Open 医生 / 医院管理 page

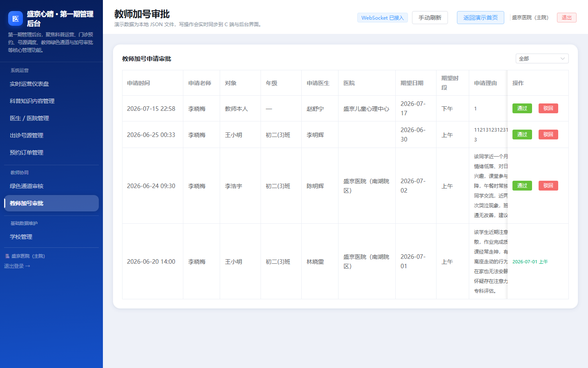pos(51,118)
